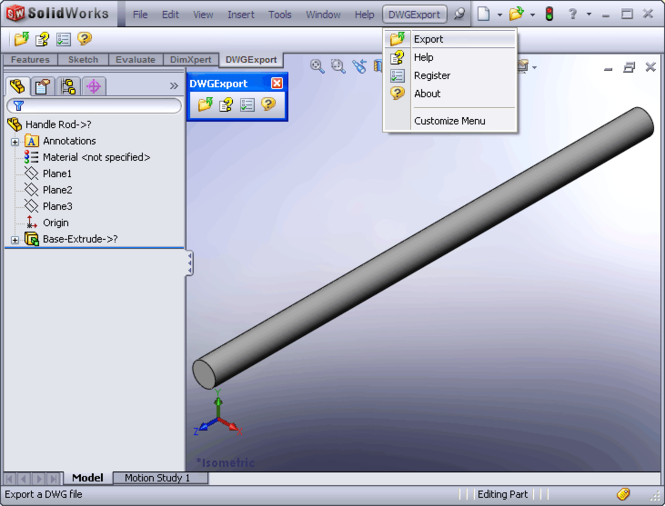Open the Insert menu
665x506 pixels.
tap(241, 14)
